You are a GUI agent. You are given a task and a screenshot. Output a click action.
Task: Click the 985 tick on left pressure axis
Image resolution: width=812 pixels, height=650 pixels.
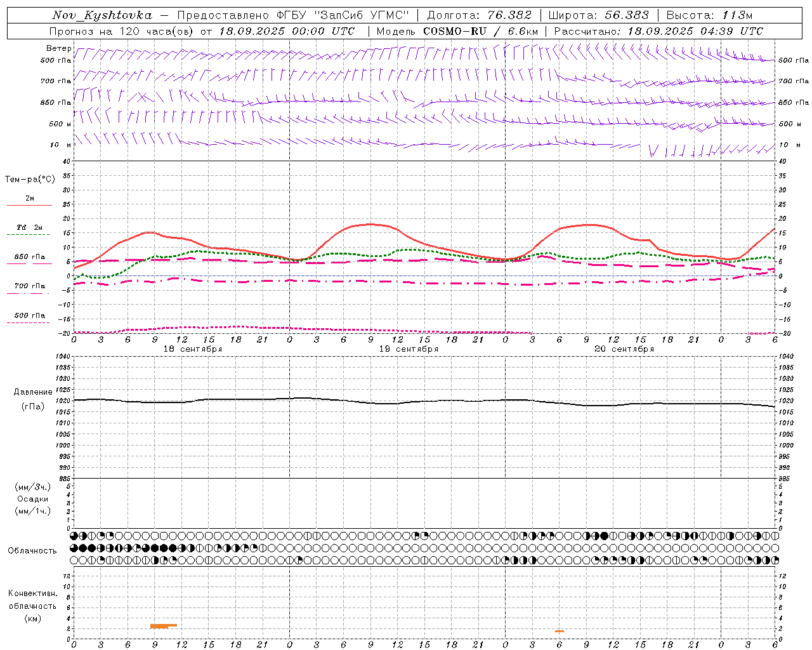tap(65, 479)
